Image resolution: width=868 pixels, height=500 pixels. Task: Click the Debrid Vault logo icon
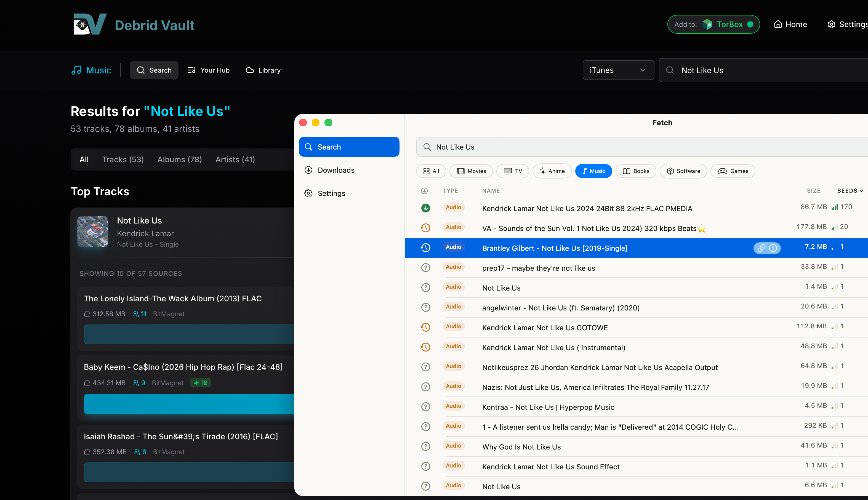click(90, 24)
